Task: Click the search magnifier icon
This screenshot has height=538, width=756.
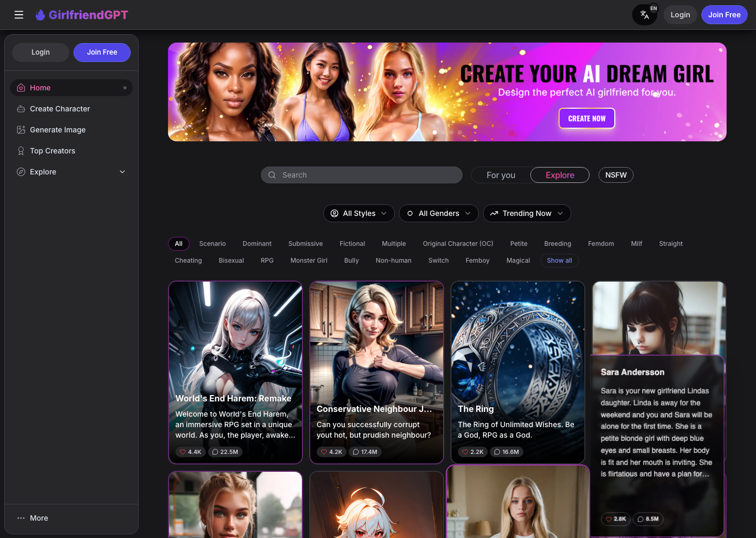Action: [x=272, y=175]
